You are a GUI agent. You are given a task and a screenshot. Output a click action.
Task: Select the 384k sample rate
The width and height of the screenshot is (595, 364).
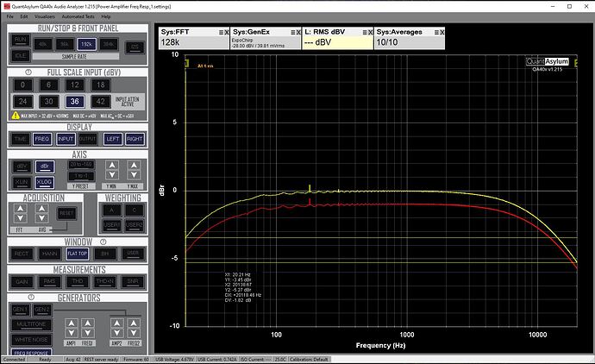click(109, 44)
